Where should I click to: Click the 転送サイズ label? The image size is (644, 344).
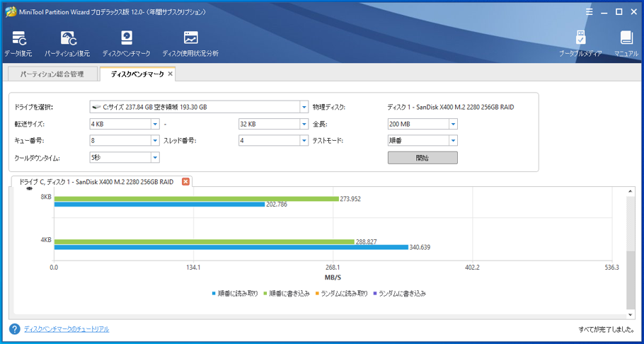pos(29,124)
